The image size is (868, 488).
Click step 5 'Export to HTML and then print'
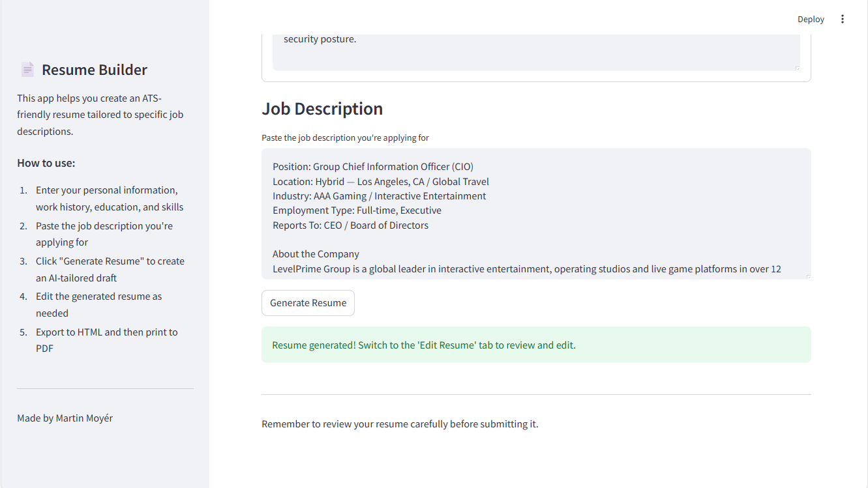coord(107,340)
